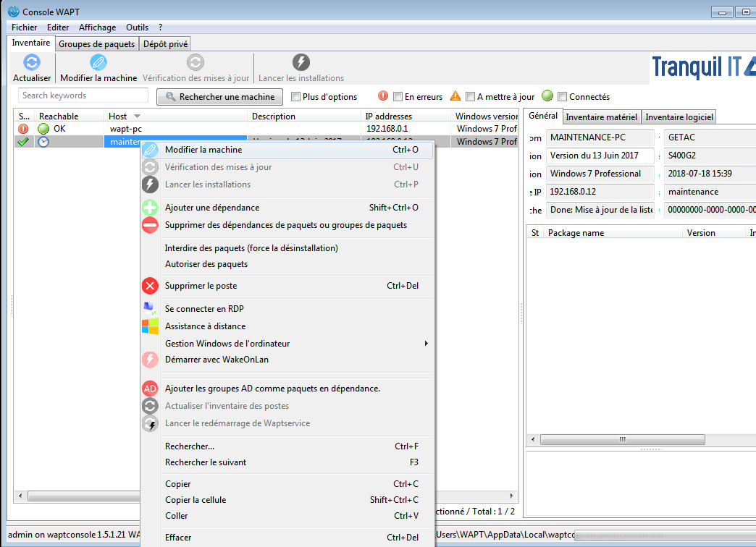
Task: Click the Package name column header
Action: 613,233
